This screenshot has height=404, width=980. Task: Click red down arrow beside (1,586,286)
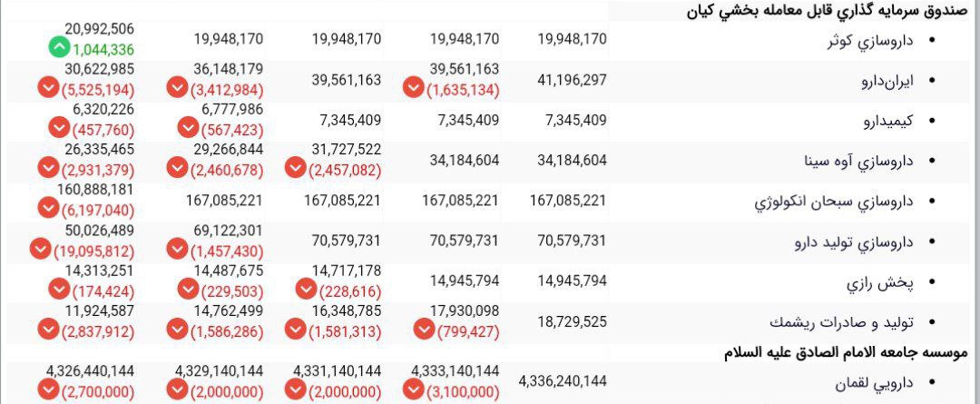coord(178,329)
